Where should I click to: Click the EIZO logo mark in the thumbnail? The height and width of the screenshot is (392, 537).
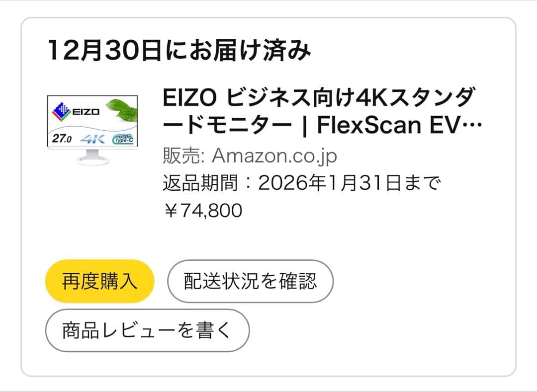click(62, 111)
